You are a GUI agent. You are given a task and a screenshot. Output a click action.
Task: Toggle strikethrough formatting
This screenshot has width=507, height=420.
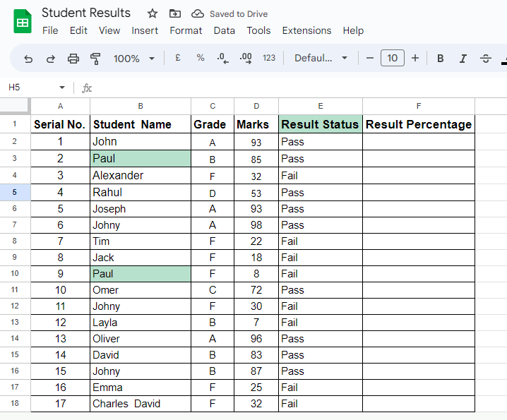486,59
